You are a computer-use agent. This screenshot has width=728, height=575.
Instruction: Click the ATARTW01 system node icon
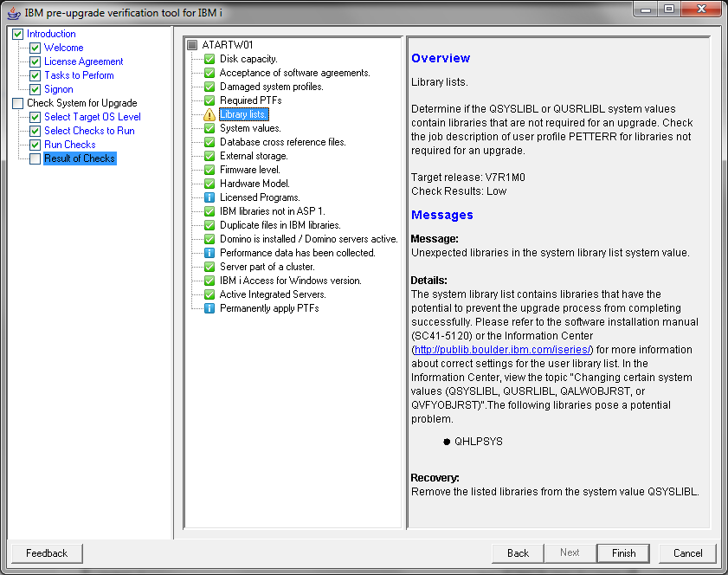(193, 45)
